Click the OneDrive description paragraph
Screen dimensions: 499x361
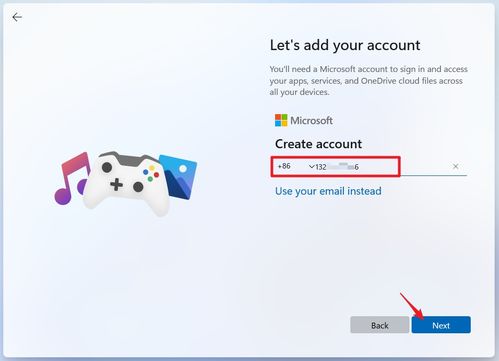pos(368,81)
